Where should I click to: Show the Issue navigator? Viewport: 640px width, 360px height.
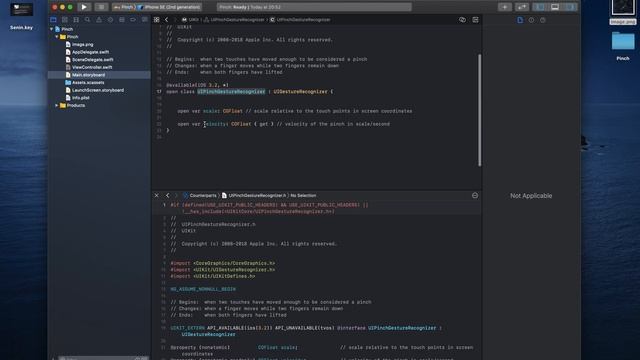(99, 20)
